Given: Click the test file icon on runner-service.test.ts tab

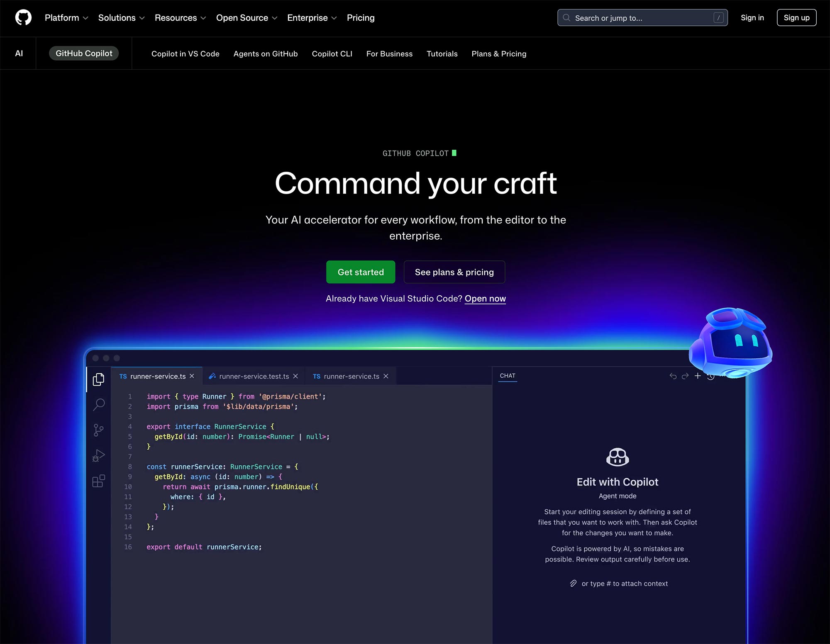Looking at the screenshot, I should pos(212,376).
